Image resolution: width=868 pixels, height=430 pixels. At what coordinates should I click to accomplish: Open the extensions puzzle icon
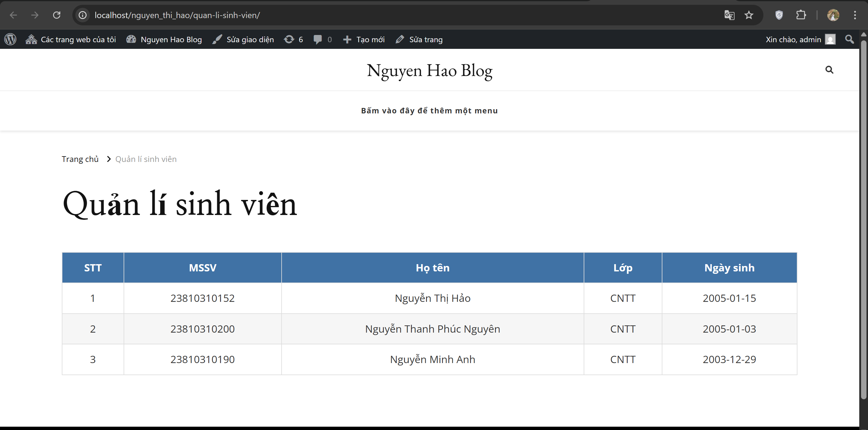801,15
